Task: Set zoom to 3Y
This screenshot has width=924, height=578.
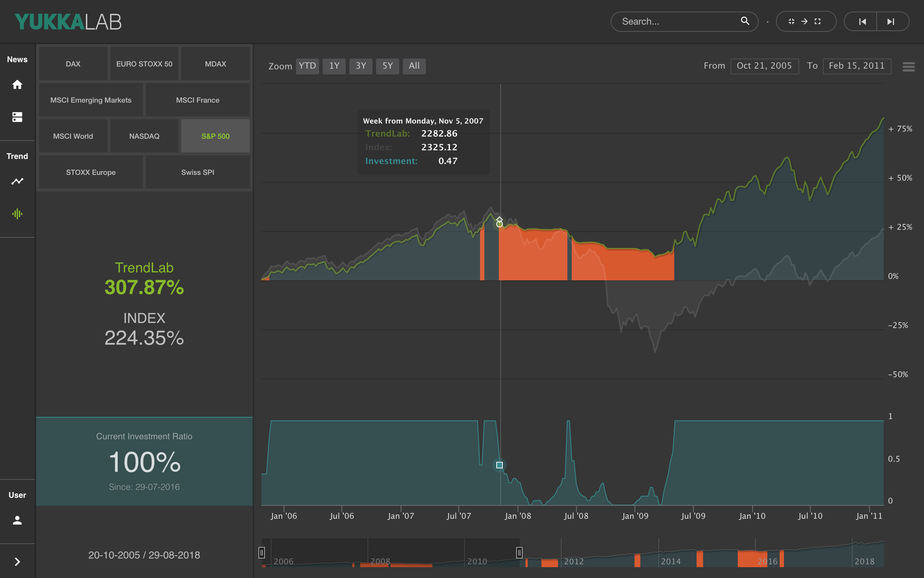Action: click(361, 66)
